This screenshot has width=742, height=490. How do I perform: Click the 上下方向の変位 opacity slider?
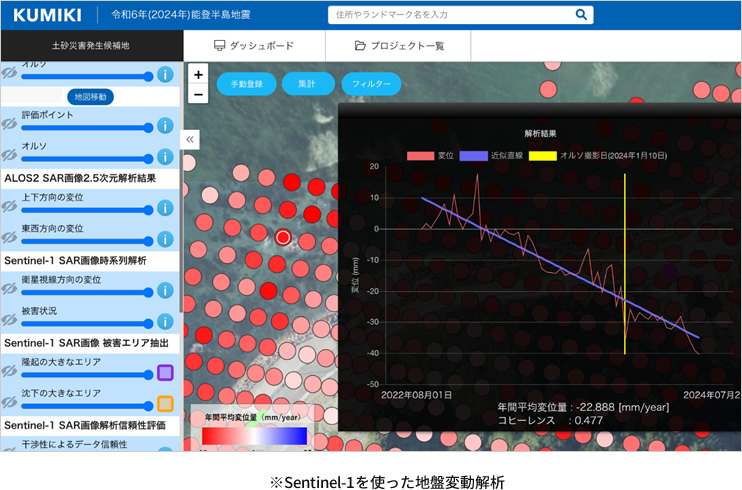pyautogui.click(x=87, y=210)
